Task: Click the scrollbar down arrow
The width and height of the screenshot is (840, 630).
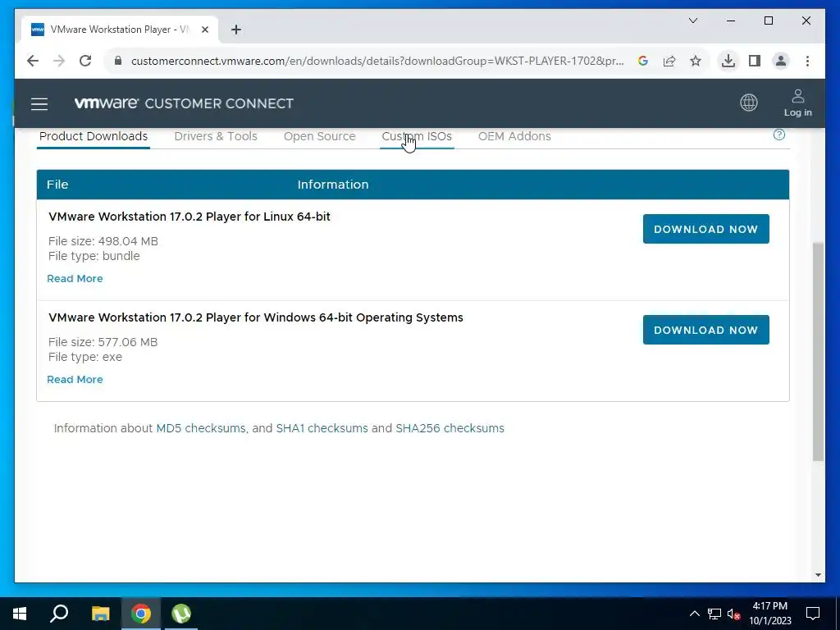Action: (818, 575)
